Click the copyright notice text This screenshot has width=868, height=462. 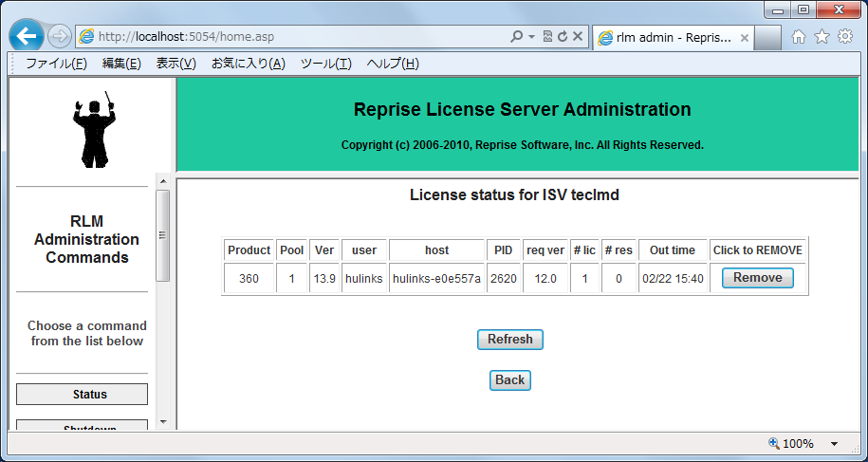click(x=522, y=145)
